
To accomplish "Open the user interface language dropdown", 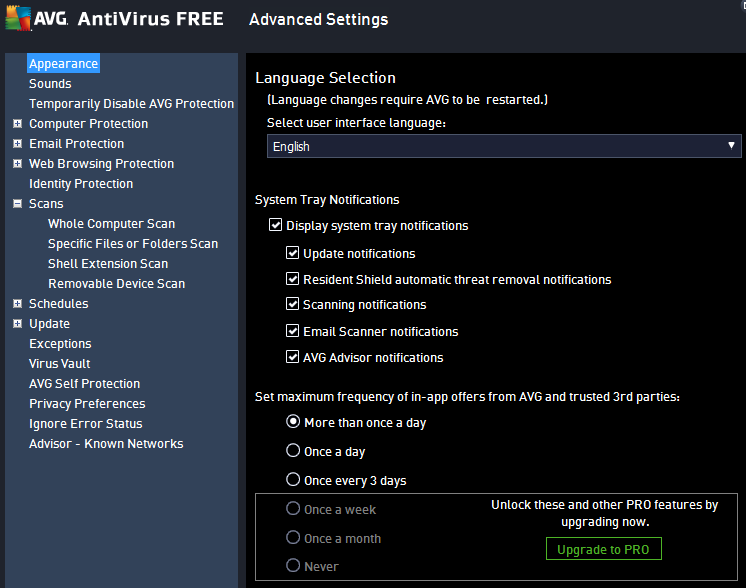I will coord(504,146).
